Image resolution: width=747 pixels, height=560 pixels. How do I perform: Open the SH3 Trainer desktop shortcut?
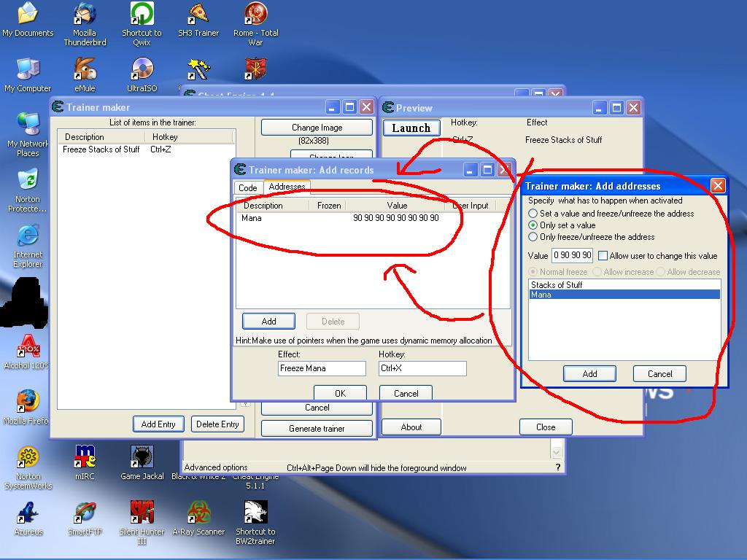click(x=198, y=15)
